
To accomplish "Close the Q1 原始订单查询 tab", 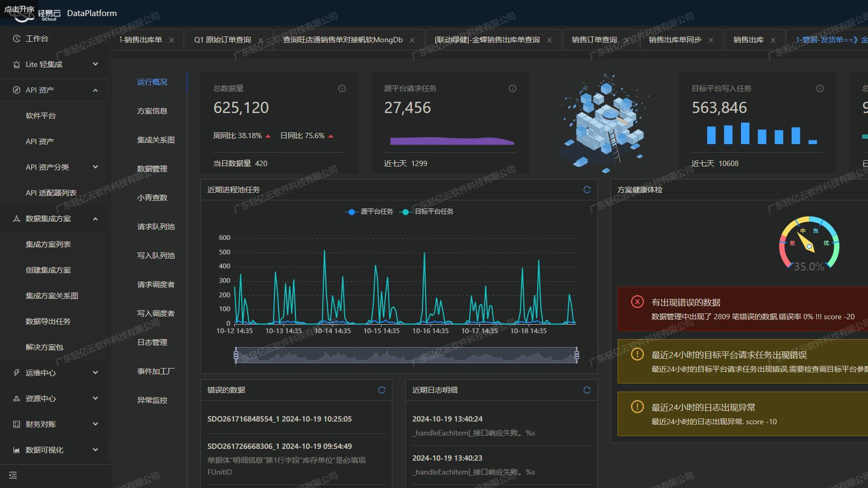I will pyautogui.click(x=261, y=40).
